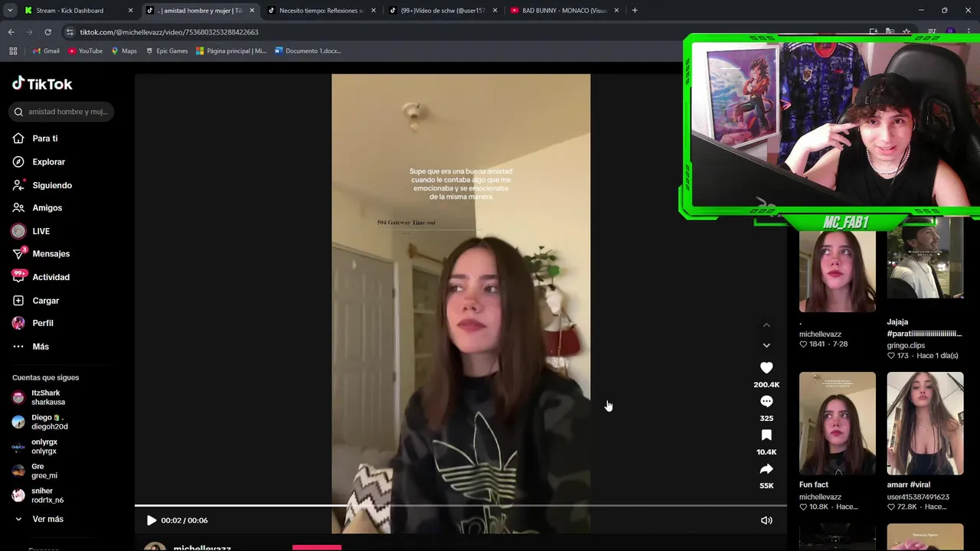
Task: Switch to the 'Stream - Kick Dashboard' tab
Action: [x=78, y=11]
